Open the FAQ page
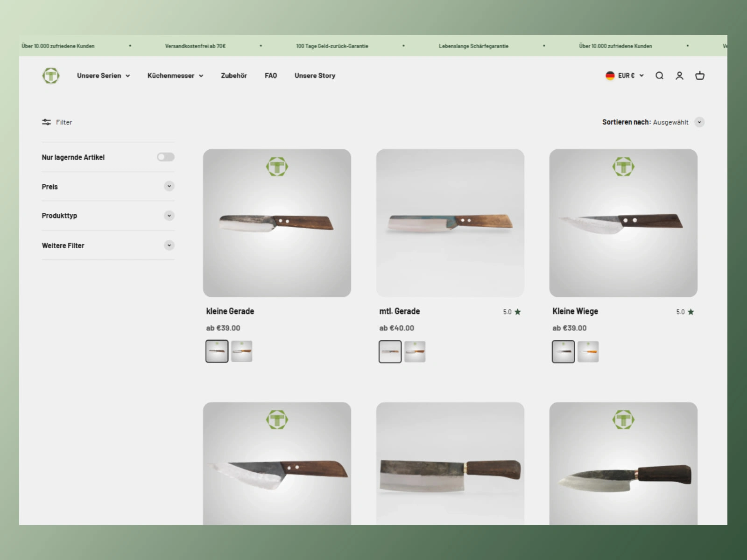The height and width of the screenshot is (560, 747). (271, 76)
